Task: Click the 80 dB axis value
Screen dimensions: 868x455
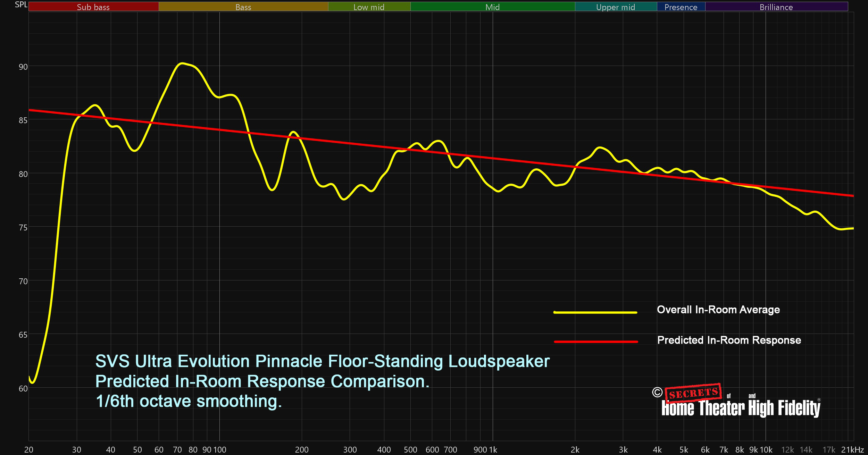Action: click(x=23, y=174)
